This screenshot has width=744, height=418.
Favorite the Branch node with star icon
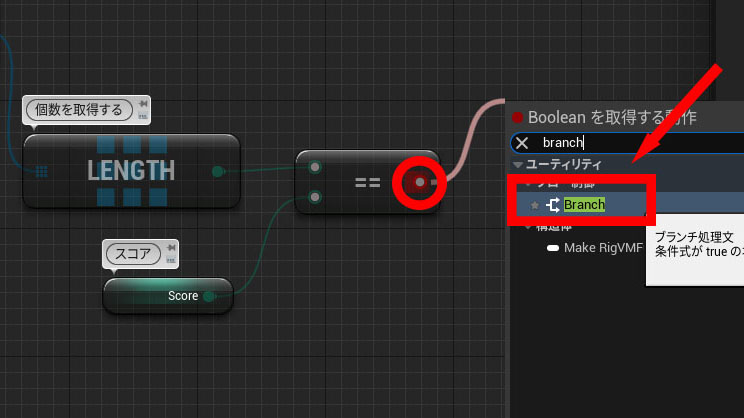click(534, 205)
